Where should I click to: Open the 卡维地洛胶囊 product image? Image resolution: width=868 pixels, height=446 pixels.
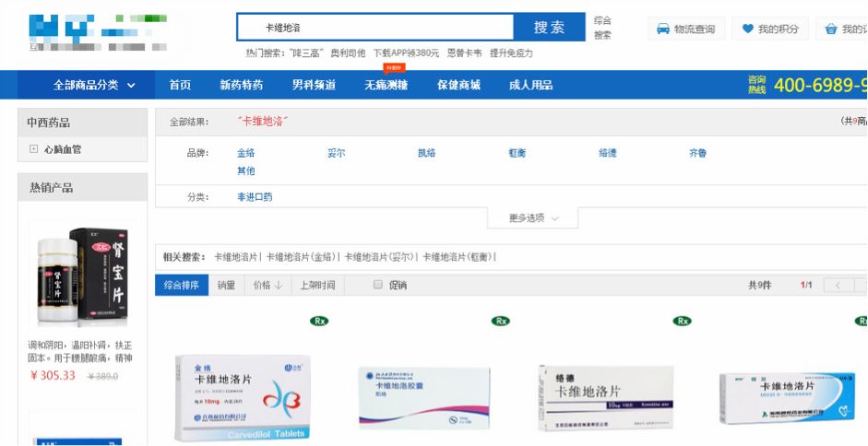tap(424, 397)
